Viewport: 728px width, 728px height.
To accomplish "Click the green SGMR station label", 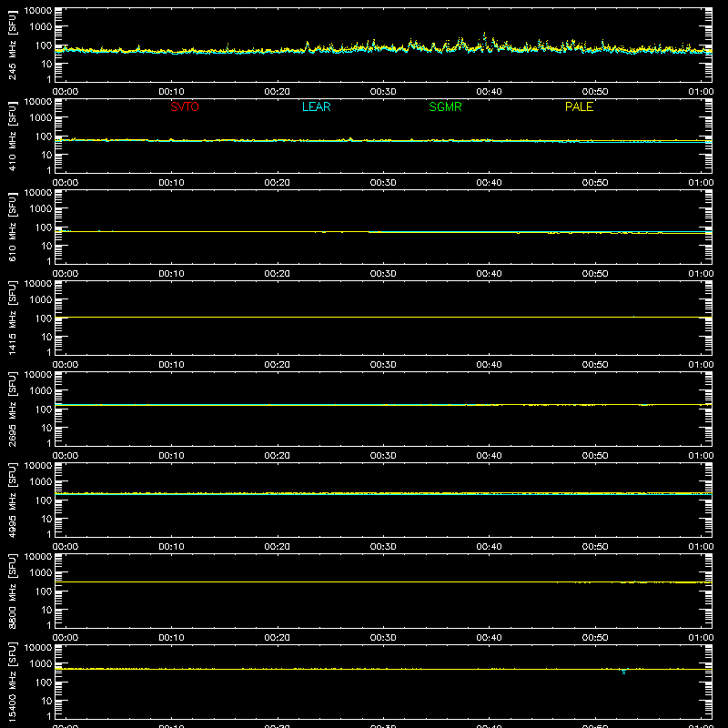I will pyautogui.click(x=445, y=106).
